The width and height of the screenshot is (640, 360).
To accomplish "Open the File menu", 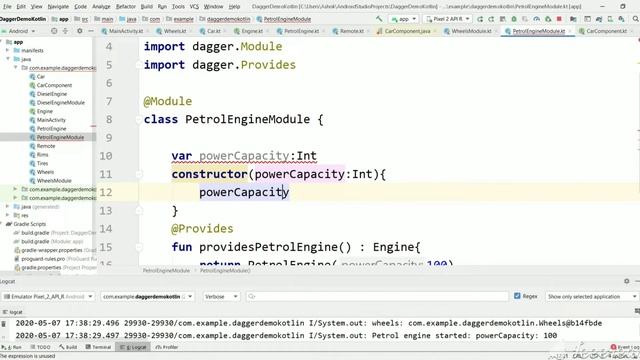I will pyautogui.click(x=7, y=7).
